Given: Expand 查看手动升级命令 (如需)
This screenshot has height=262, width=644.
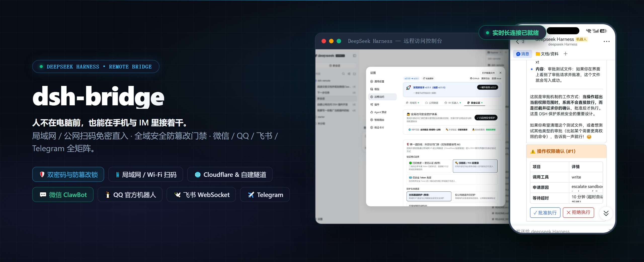Looking at the screenshot, I should (425, 93).
